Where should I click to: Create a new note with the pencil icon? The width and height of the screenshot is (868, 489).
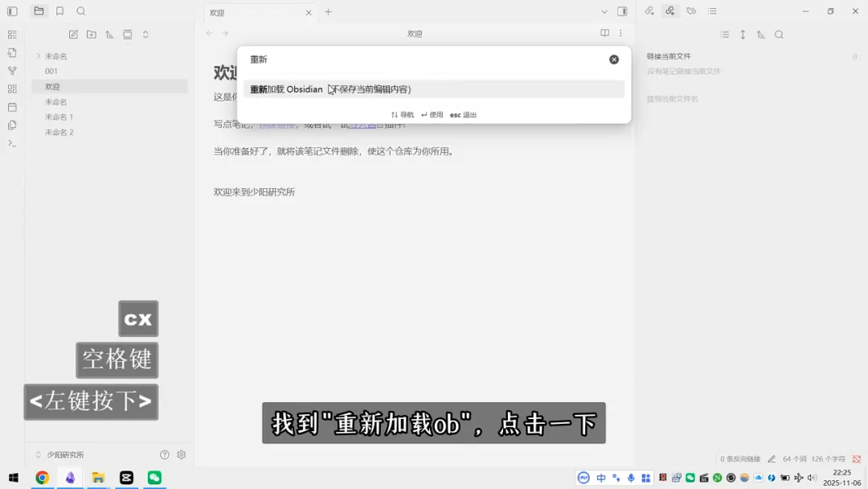point(74,34)
